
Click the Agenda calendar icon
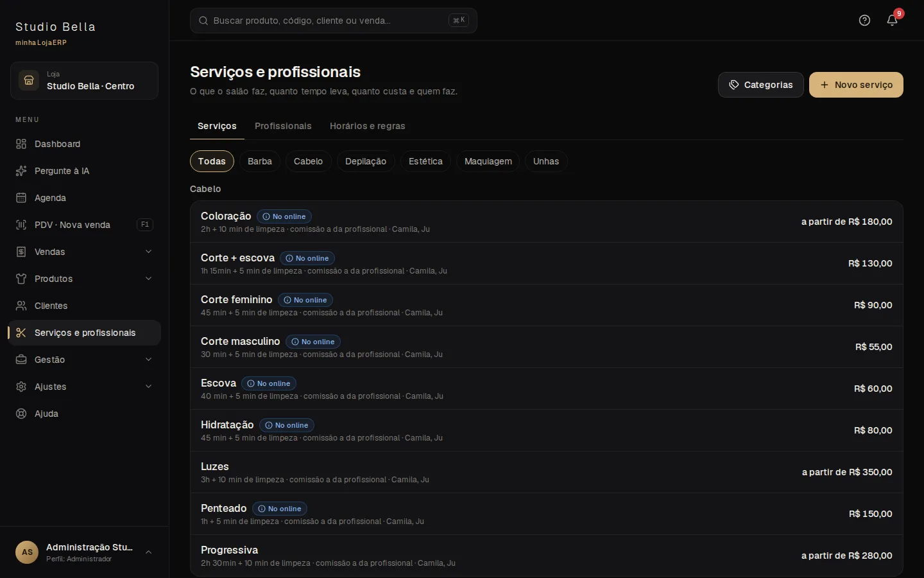tap(21, 198)
